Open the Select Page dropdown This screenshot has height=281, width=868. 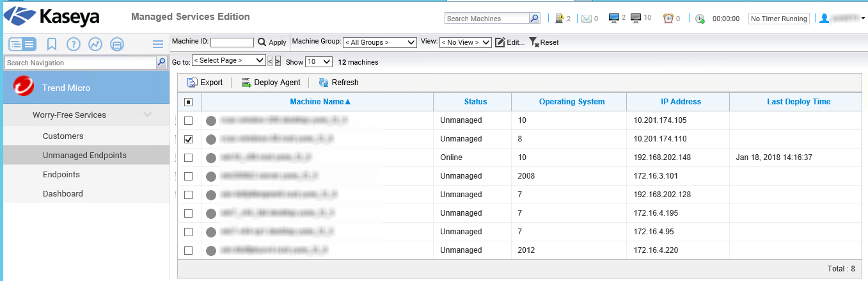point(228,61)
